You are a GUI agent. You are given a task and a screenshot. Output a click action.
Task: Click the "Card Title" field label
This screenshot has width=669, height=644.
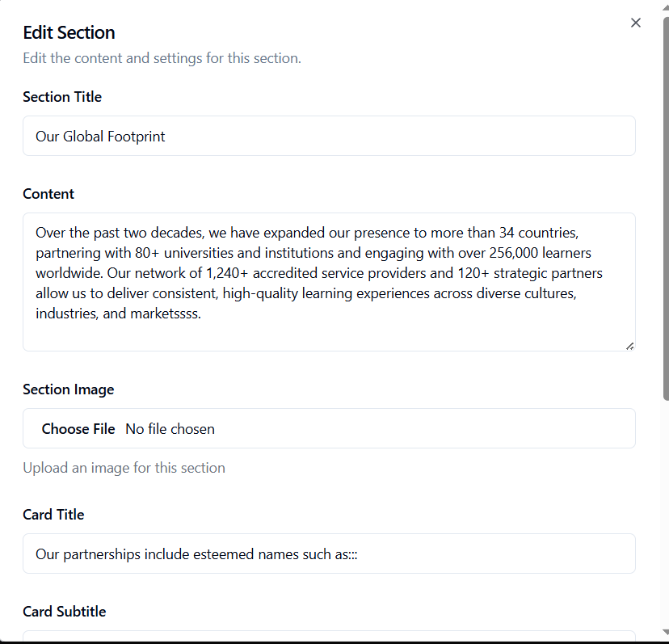tap(53, 515)
